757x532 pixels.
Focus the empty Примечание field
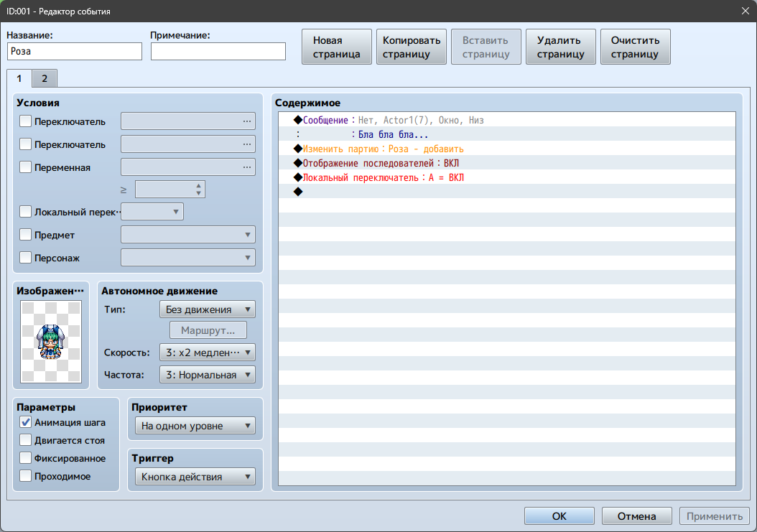pyautogui.click(x=218, y=51)
